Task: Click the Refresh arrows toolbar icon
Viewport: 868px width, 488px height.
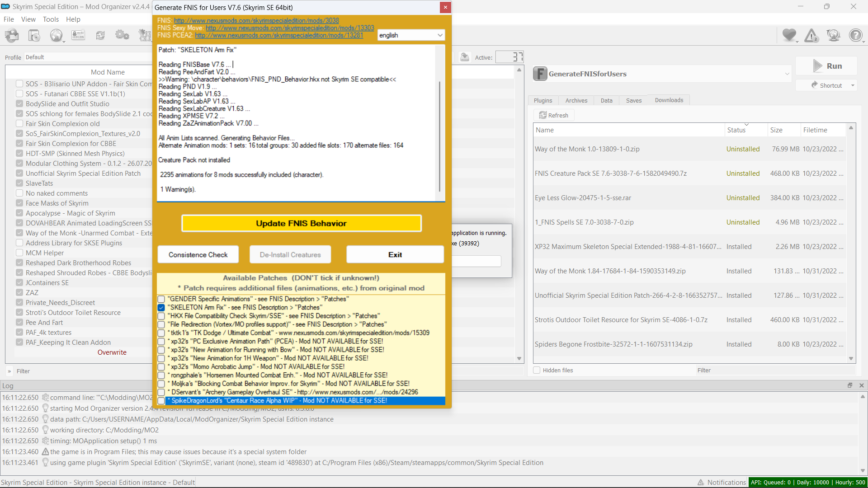Action: (x=100, y=35)
